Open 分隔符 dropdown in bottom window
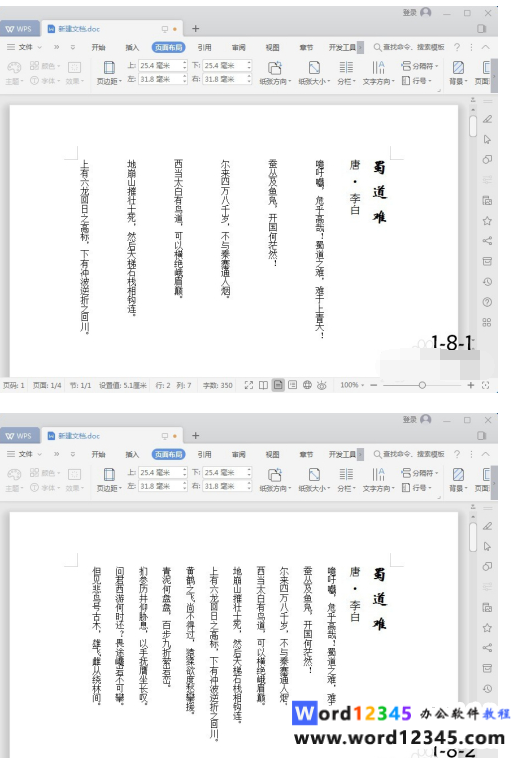Viewport: 515px width, 758px height. point(420,473)
